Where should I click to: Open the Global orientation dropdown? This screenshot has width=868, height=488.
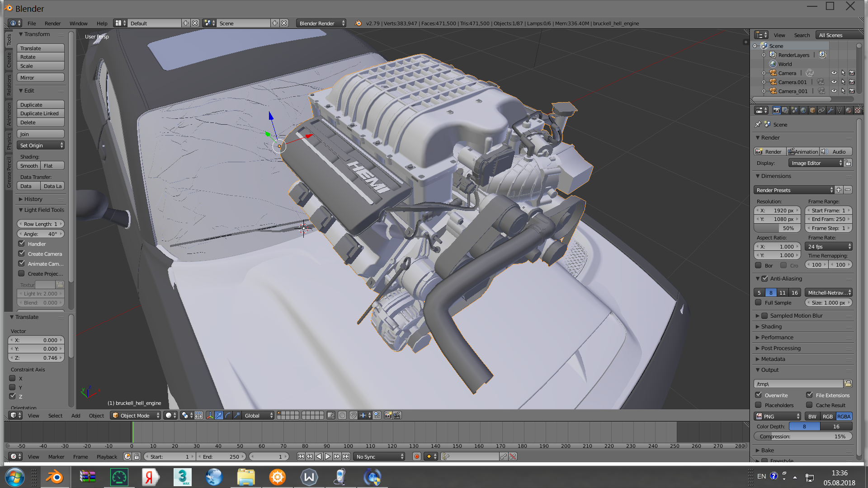pyautogui.click(x=258, y=415)
